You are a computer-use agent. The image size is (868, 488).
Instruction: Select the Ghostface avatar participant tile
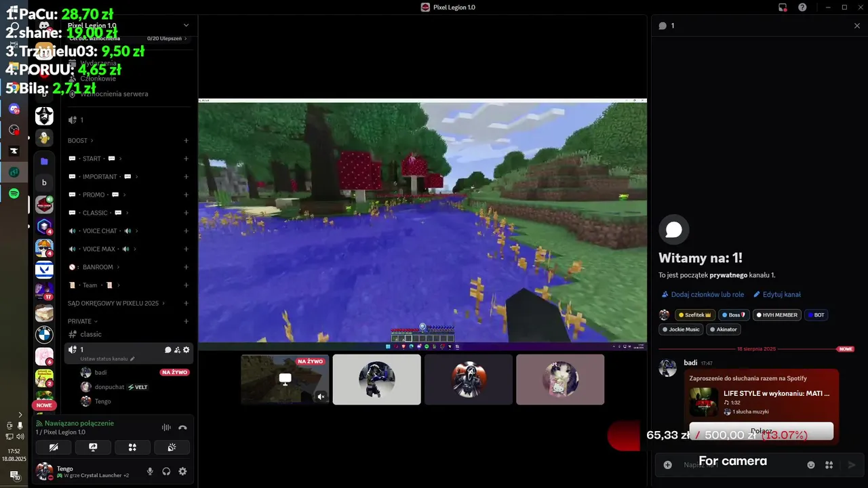[x=469, y=380]
